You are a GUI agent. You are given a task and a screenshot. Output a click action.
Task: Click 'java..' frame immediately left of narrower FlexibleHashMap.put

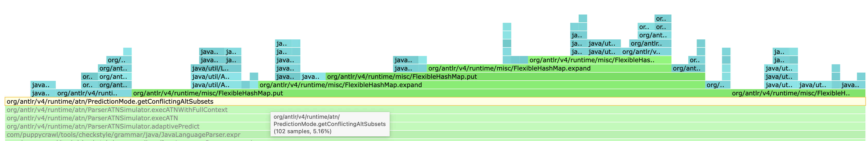[x=313, y=76]
